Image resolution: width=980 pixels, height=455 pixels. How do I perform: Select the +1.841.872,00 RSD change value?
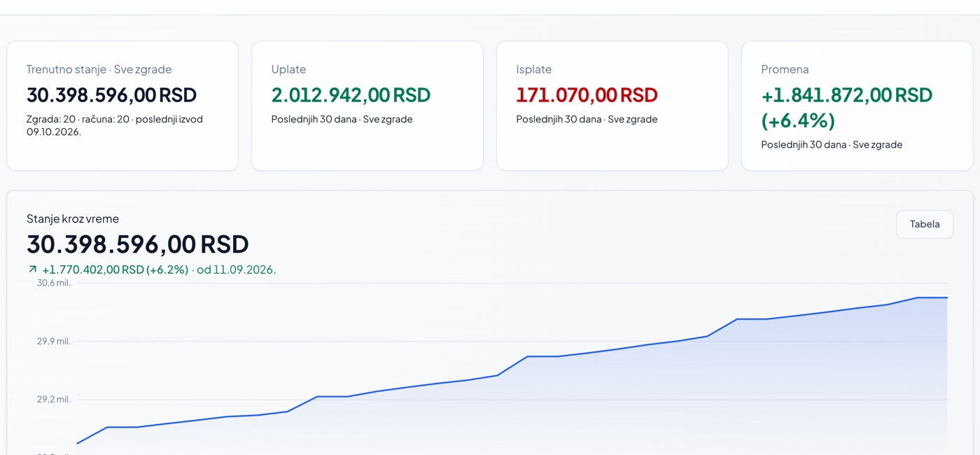tap(847, 94)
